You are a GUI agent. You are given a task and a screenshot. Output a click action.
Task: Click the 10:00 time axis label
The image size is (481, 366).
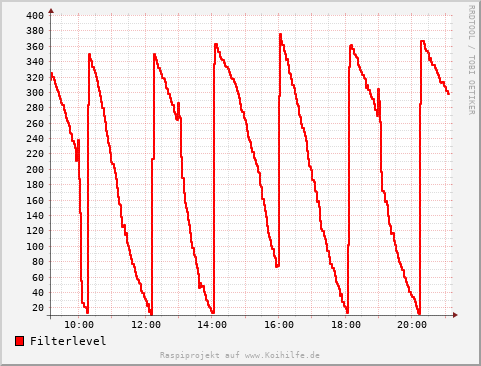(x=79, y=325)
